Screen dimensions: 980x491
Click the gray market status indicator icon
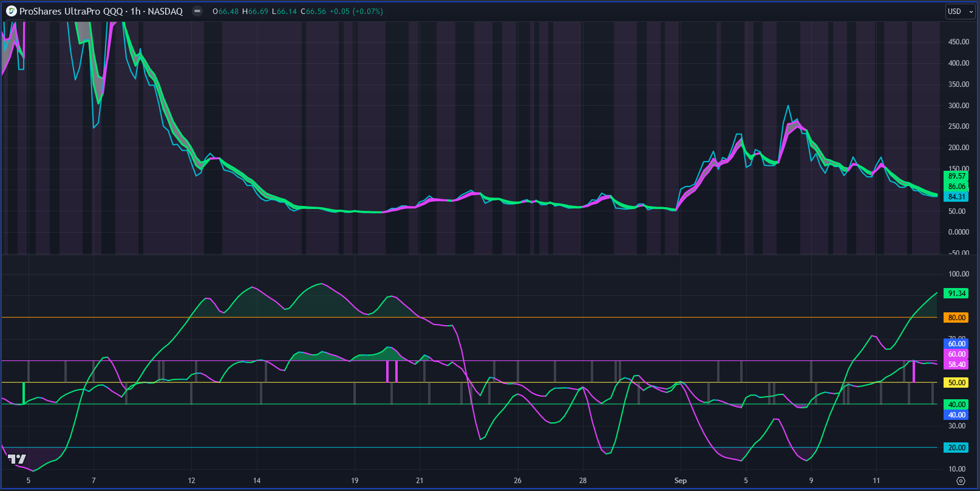tap(197, 11)
